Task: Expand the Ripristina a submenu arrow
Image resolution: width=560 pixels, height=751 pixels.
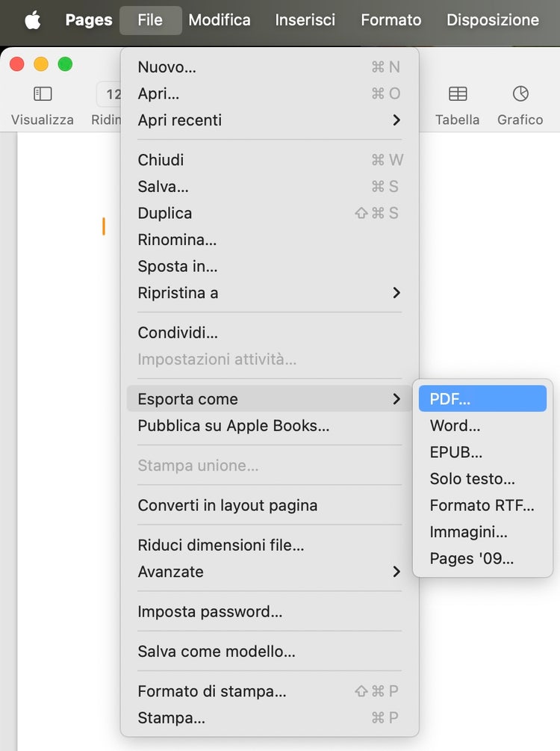Action: pos(396,293)
